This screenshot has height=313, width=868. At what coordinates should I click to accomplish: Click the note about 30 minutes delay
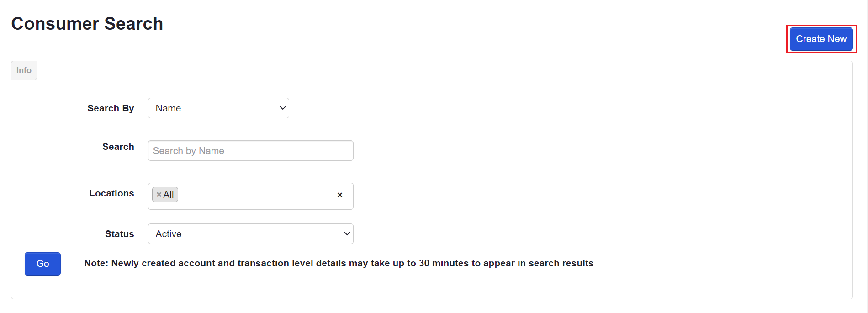(x=339, y=263)
